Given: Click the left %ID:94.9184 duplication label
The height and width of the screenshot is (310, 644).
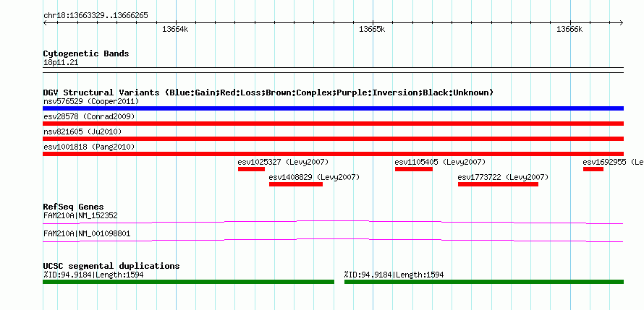Looking at the screenshot, I should [x=93, y=275].
